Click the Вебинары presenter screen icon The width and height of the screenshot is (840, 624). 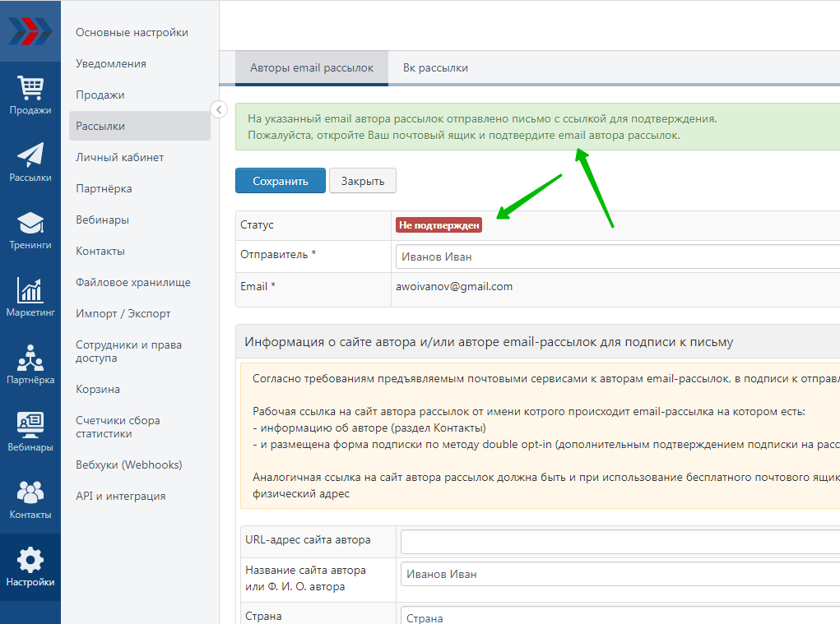30,425
